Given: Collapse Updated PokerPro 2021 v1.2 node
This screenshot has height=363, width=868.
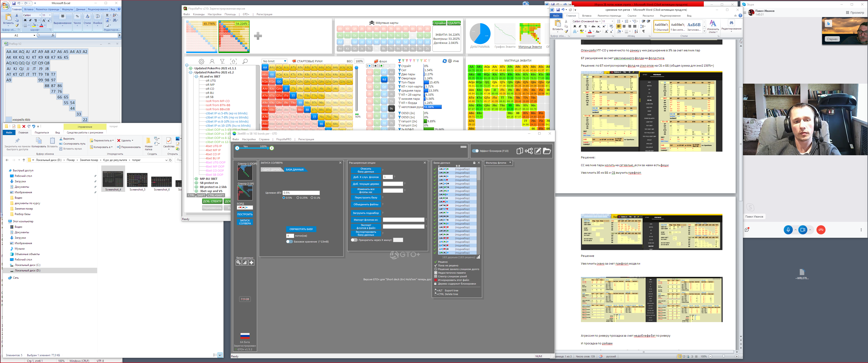Looking at the screenshot, I should tap(191, 72).
